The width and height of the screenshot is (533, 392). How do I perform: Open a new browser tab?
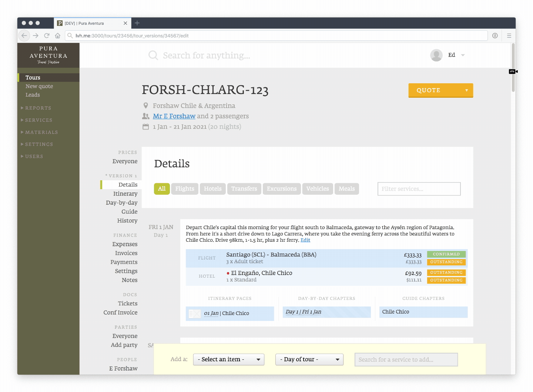click(137, 23)
